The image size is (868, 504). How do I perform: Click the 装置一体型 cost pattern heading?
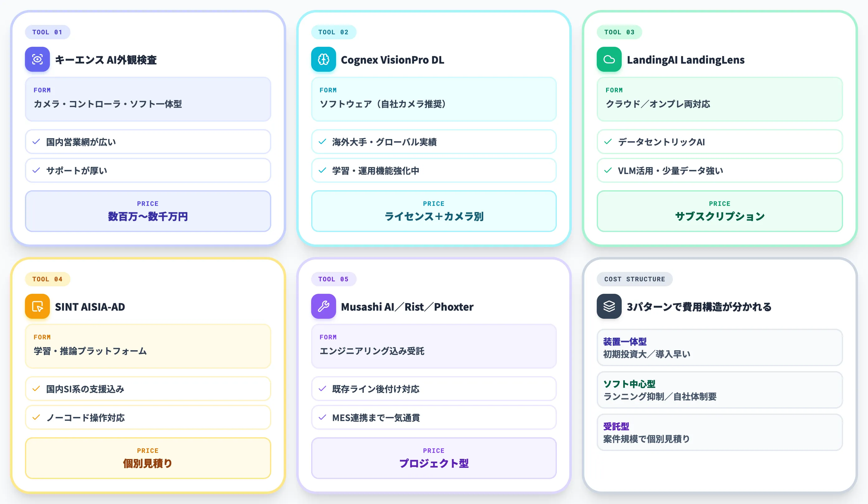(x=625, y=342)
